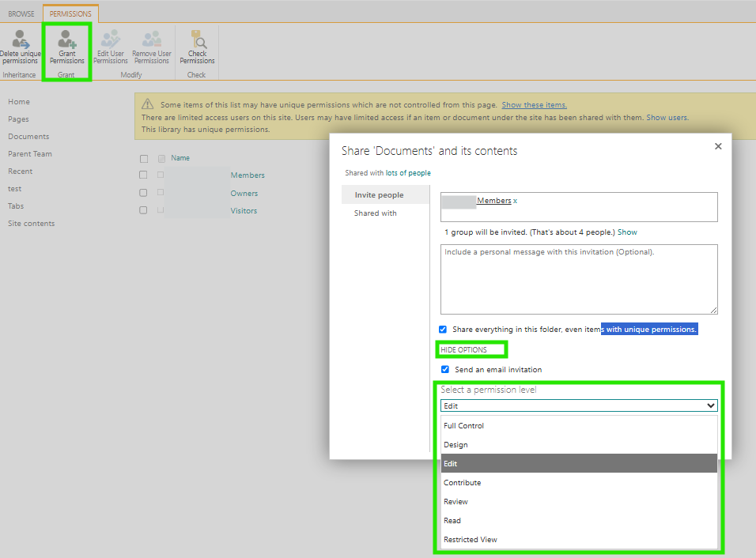The image size is (756, 558).
Task: Close the Share Documents dialog
Action: tap(718, 146)
